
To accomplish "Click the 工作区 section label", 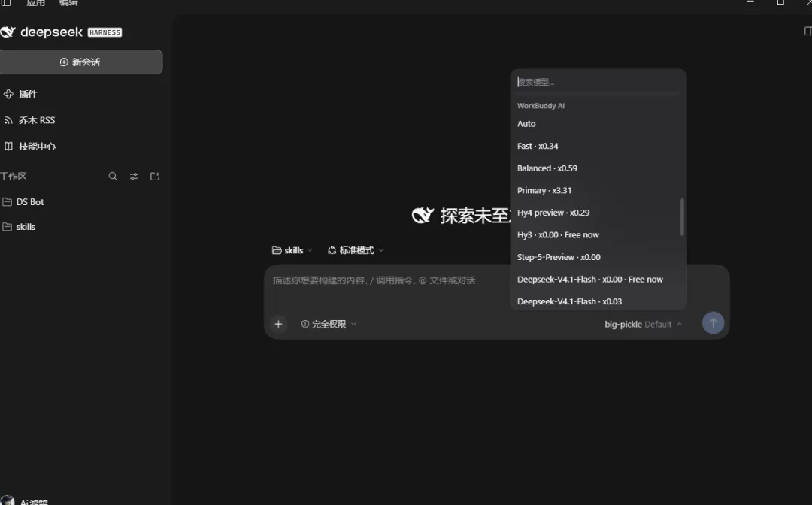I will tap(13, 177).
